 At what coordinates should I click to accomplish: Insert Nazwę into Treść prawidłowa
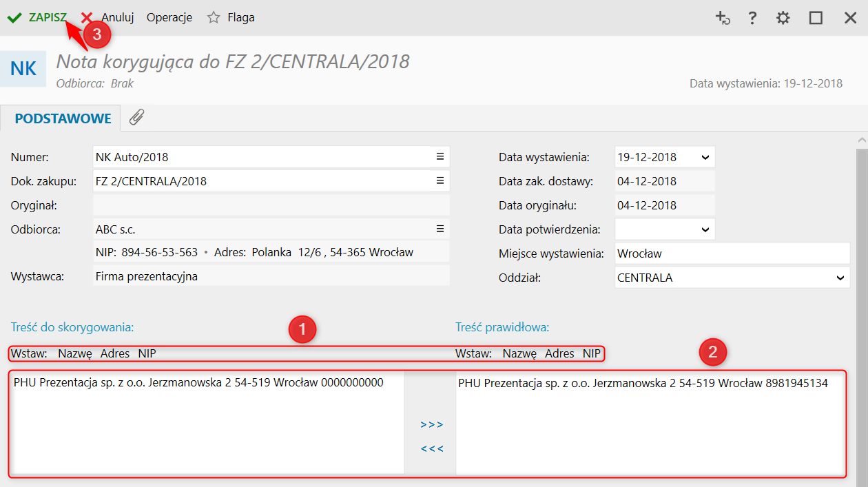coord(520,353)
